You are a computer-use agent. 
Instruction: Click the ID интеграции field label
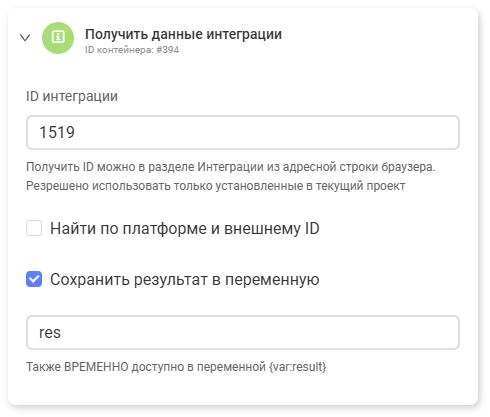72,96
